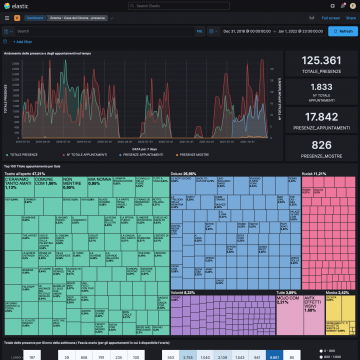Open the dropdown chevron after dashboard title breadcrumb
The width and height of the screenshot is (360, 360).
click(x=112, y=18)
